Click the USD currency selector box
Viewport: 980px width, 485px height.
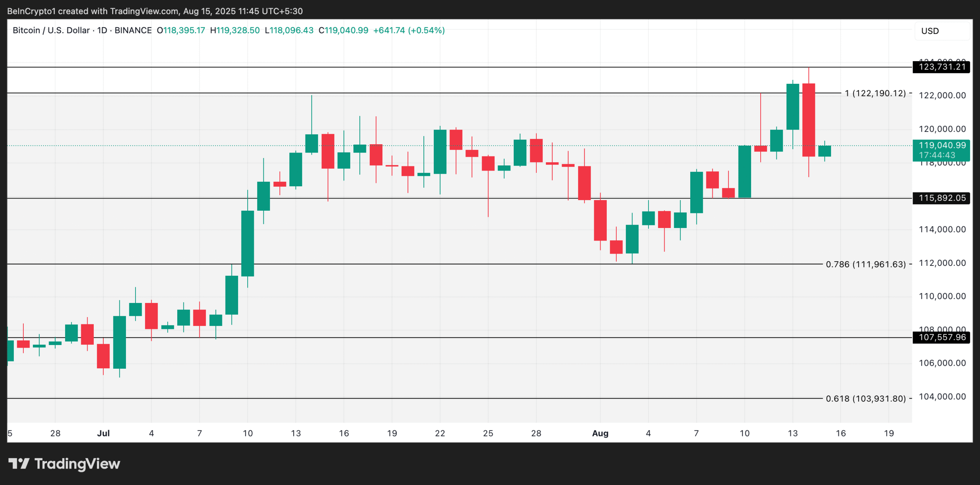942,31
